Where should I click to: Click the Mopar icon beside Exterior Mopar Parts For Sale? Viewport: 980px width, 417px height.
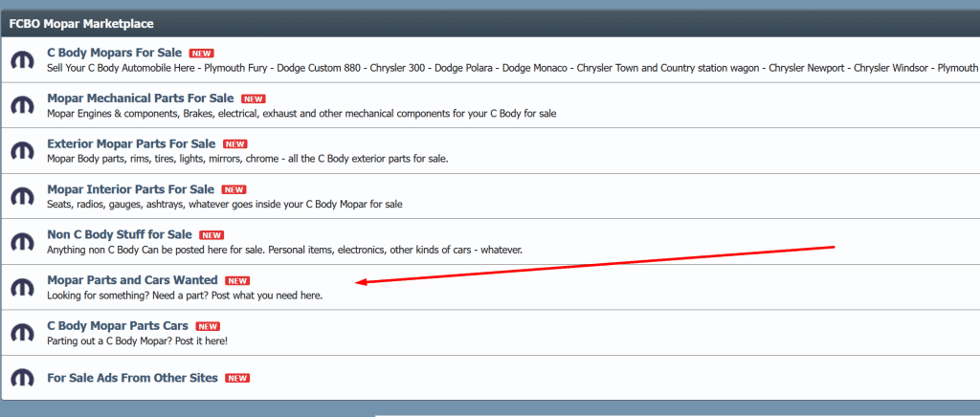tap(22, 151)
